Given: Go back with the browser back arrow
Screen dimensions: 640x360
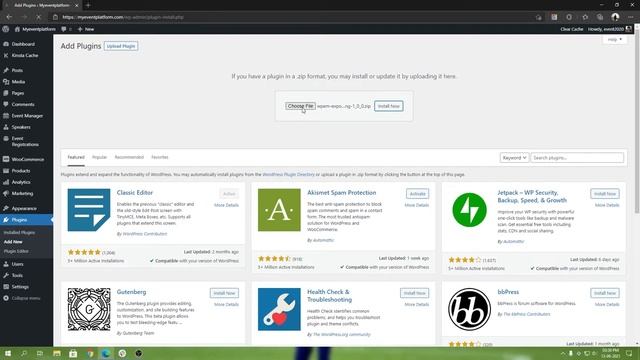Looking at the screenshot, I should [9, 17].
